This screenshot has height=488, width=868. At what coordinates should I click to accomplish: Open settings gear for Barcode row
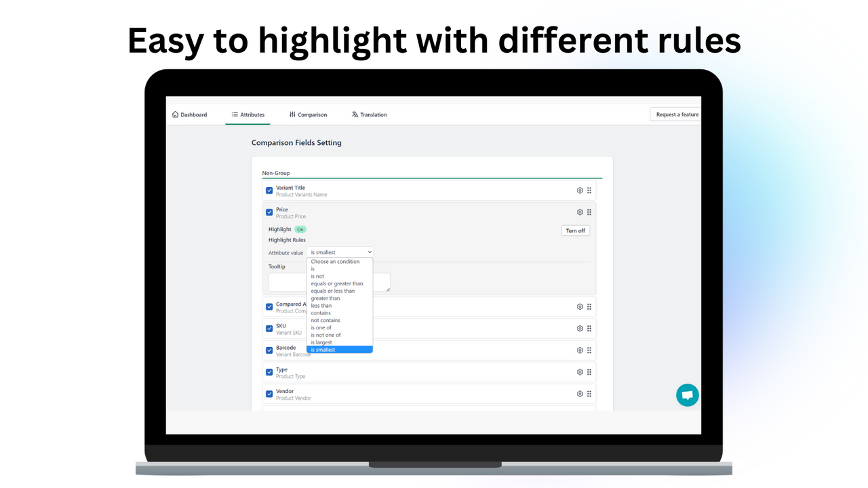click(x=580, y=350)
